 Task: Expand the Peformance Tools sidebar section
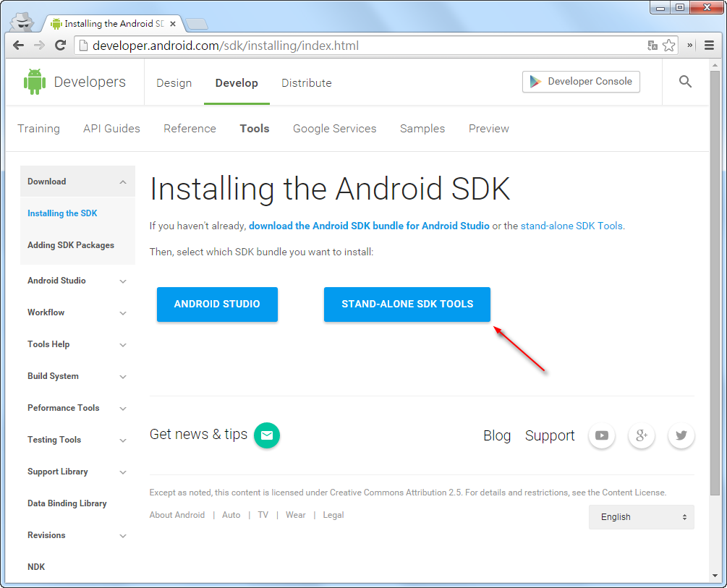click(123, 408)
